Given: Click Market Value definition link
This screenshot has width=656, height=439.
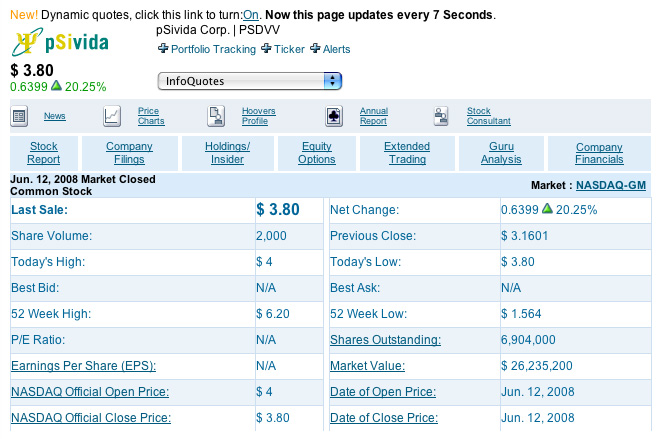Looking at the screenshot, I should [x=367, y=366].
